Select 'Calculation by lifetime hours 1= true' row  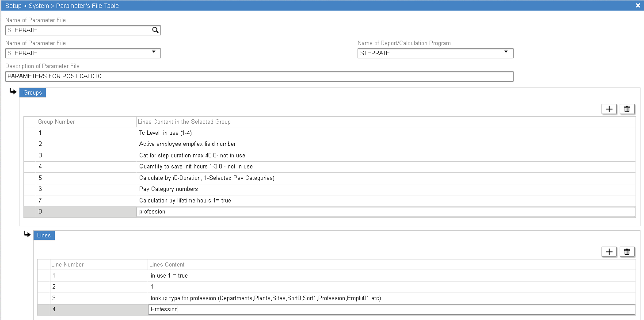click(330, 201)
